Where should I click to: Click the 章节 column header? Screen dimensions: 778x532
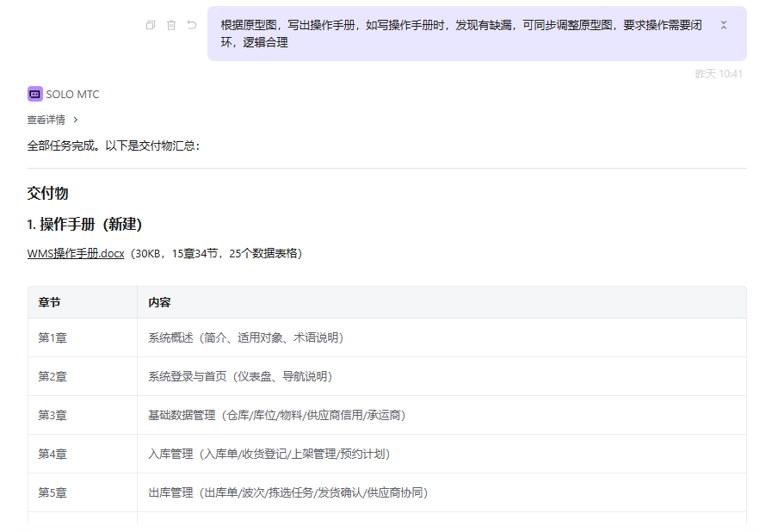[x=49, y=302]
